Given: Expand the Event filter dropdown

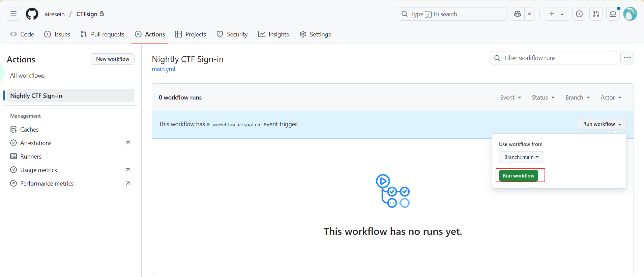Looking at the screenshot, I should tap(510, 98).
